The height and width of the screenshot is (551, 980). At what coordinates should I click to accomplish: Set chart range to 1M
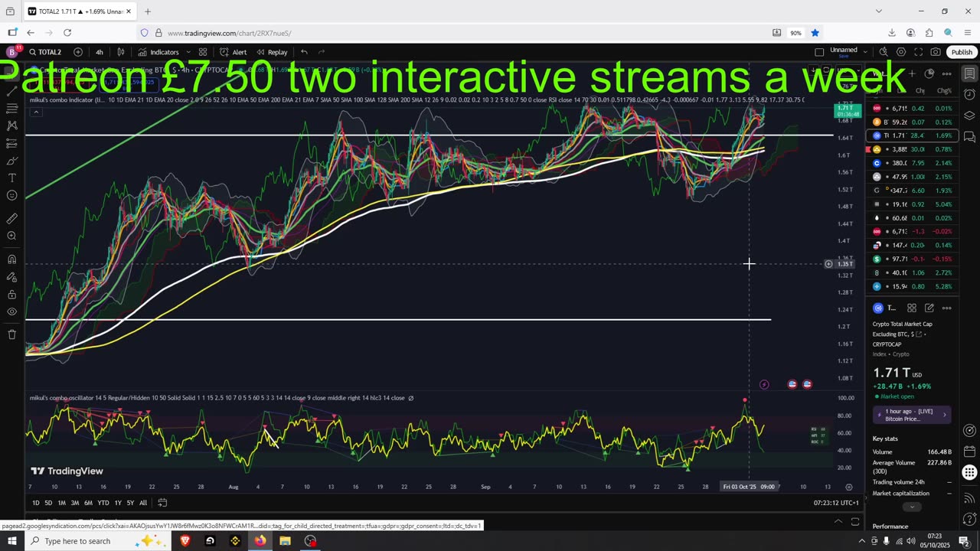point(62,503)
